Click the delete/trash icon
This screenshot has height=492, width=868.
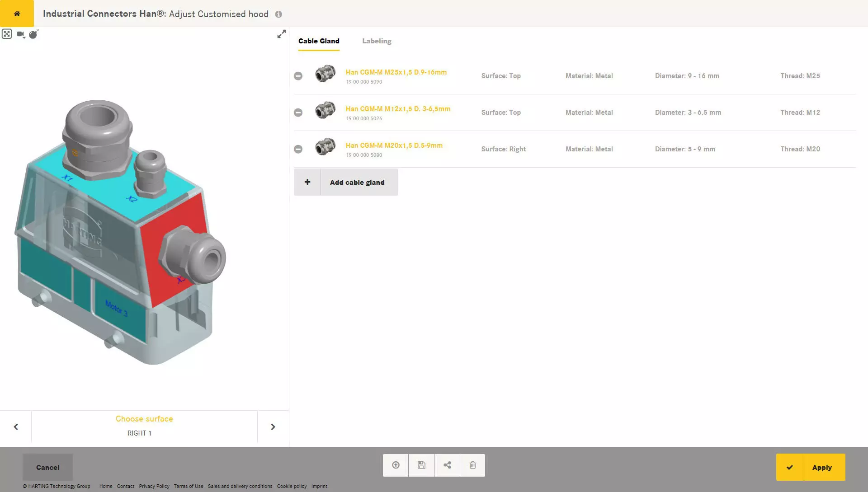click(x=472, y=464)
